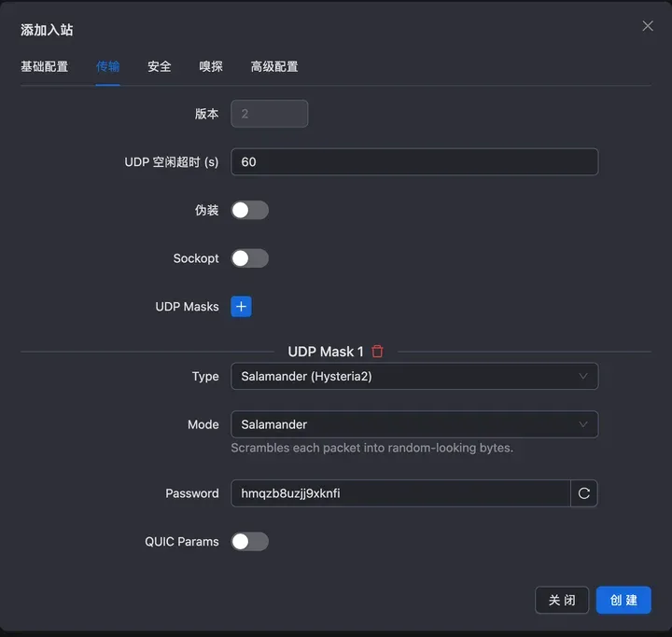672x637 pixels.
Task: Open the Type dropdown showing Salamander (Hysteria2)
Action: pos(414,376)
